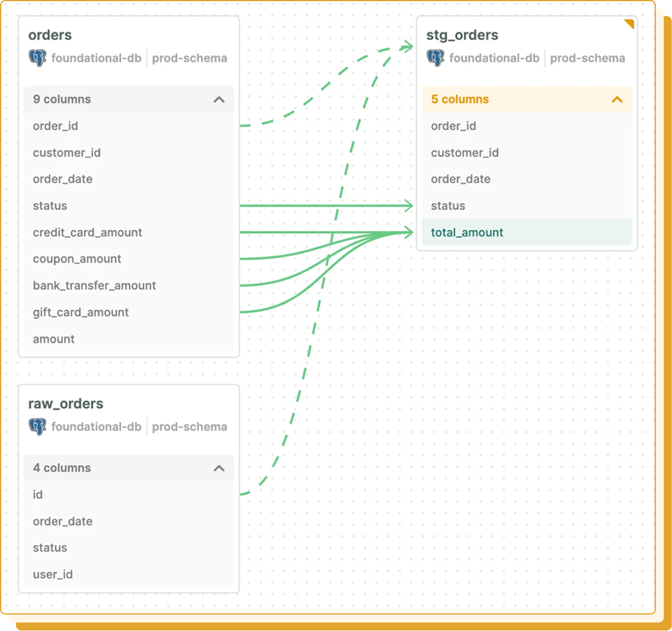Select order_date column in stg_orders
Viewport: 672px width, 631px height.
point(527,179)
